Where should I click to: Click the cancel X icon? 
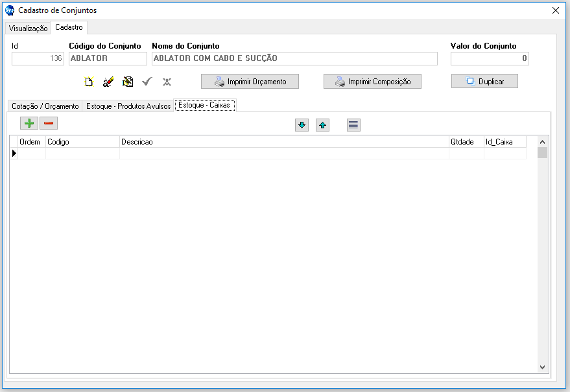point(167,82)
